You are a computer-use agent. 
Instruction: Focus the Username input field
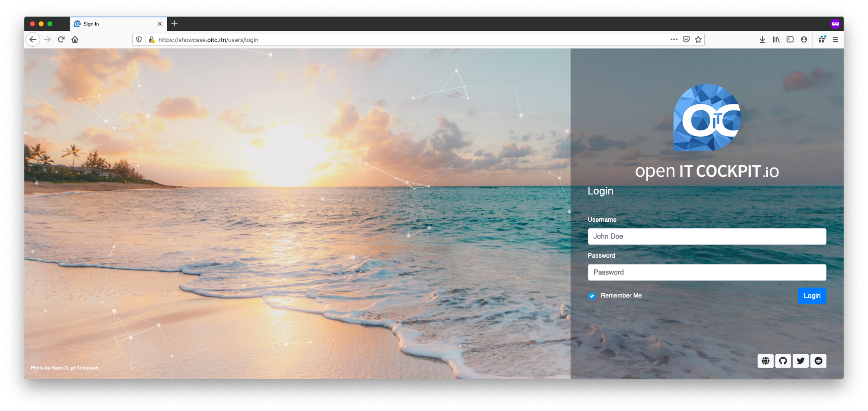coord(707,236)
